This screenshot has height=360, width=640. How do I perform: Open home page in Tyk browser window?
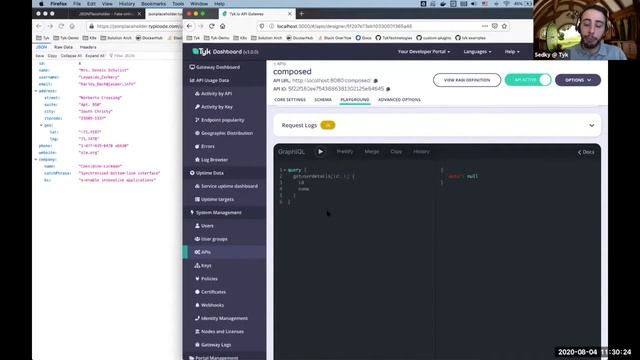tap(222, 26)
